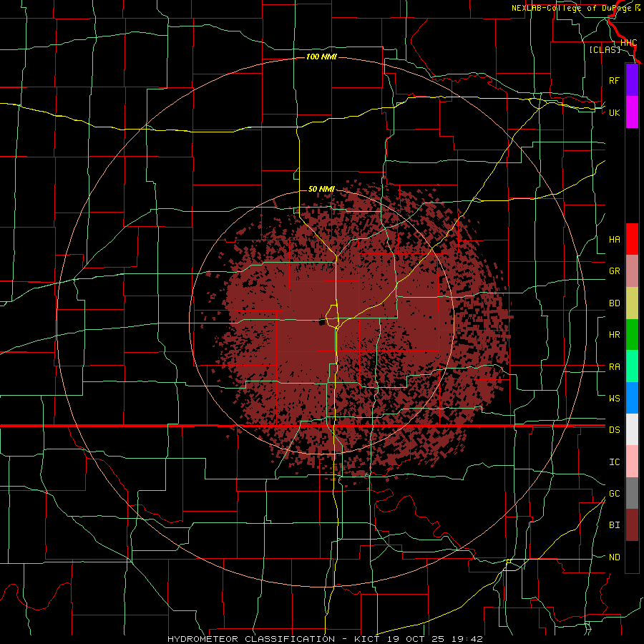Click the 'HHC' product code text

(x=629, y=43)
